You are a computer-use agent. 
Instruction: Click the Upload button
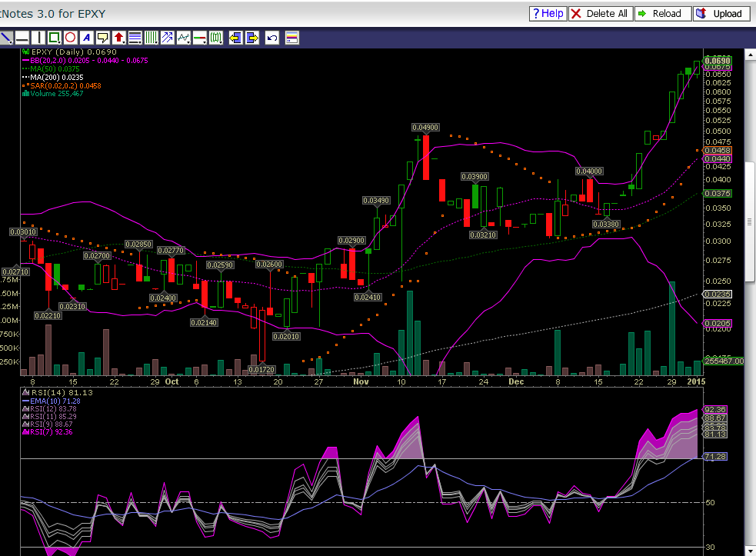[721, 14]
